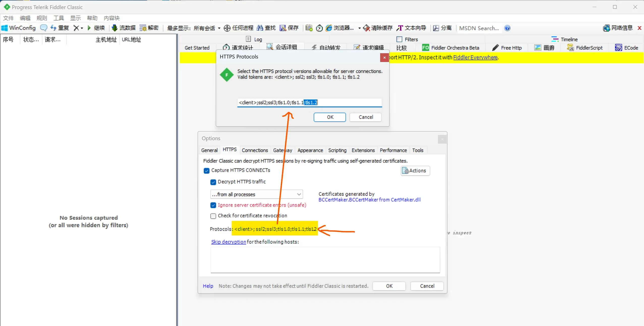Image resolution: width=644 pixels, height=326 pixels.
Task: Click OK in the HTTPS Protocols dialog
Action: (x=329, y=117)
